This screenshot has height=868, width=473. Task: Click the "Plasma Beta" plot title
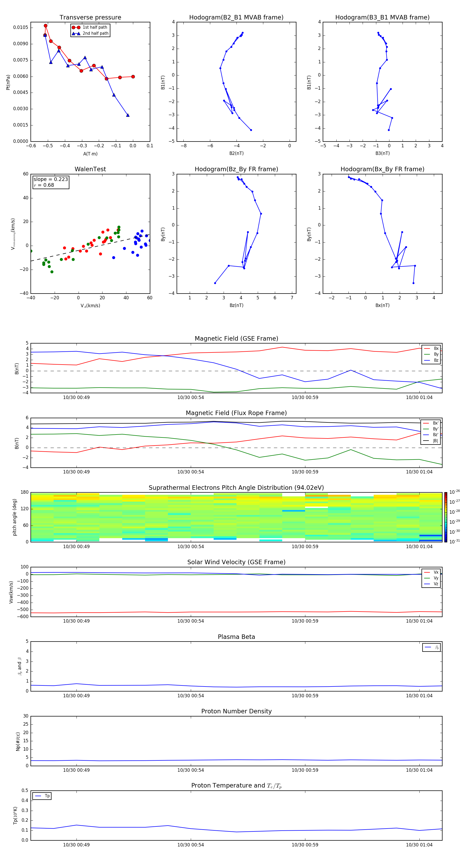click(236, 637)
